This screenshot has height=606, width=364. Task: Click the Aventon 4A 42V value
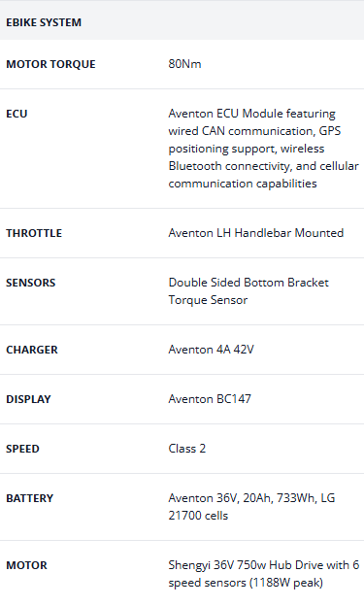point(211,350)
